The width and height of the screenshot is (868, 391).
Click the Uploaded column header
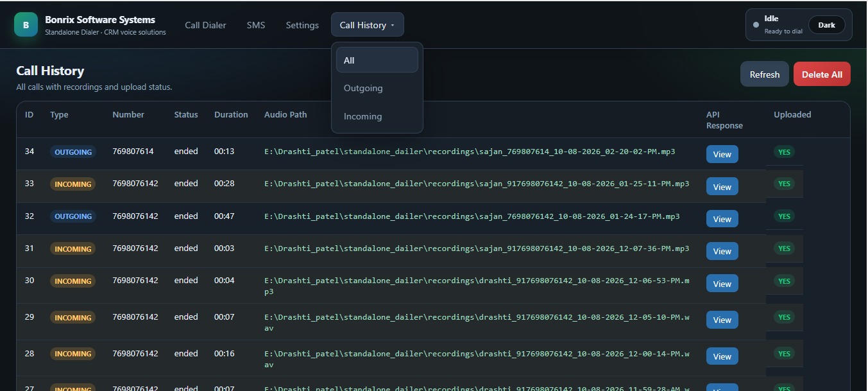792,115
